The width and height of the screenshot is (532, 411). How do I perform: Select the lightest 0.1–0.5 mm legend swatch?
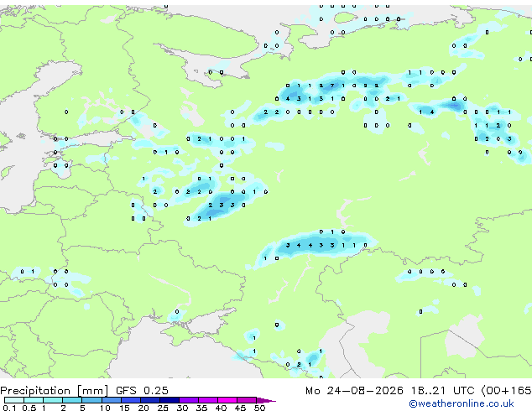(x=14, y=400)
